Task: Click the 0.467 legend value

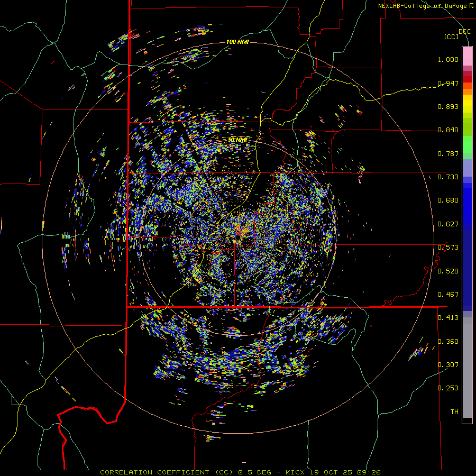Action: pyautogui.click(x=448, y=295)
